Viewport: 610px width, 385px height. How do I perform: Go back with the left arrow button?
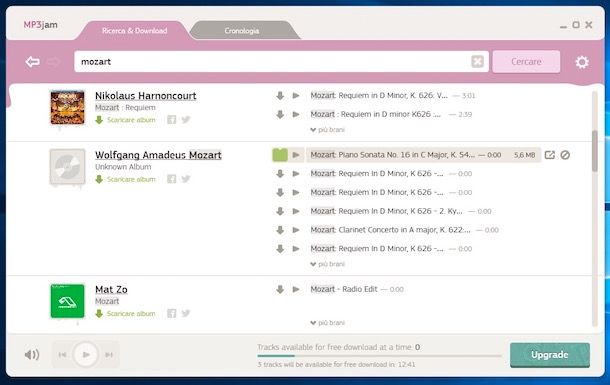tap(32, 61)
